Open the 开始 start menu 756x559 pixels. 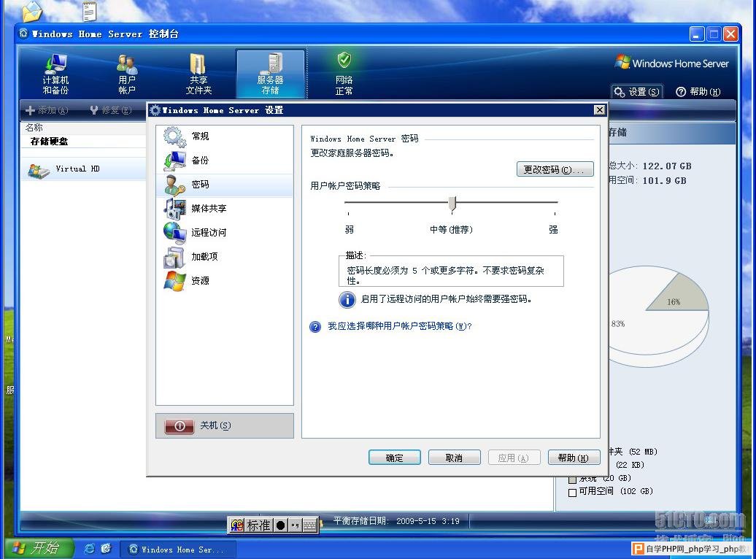40,548
